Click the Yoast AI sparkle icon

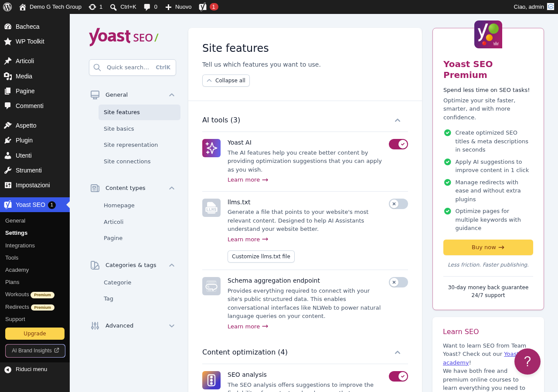click(211, 148)
